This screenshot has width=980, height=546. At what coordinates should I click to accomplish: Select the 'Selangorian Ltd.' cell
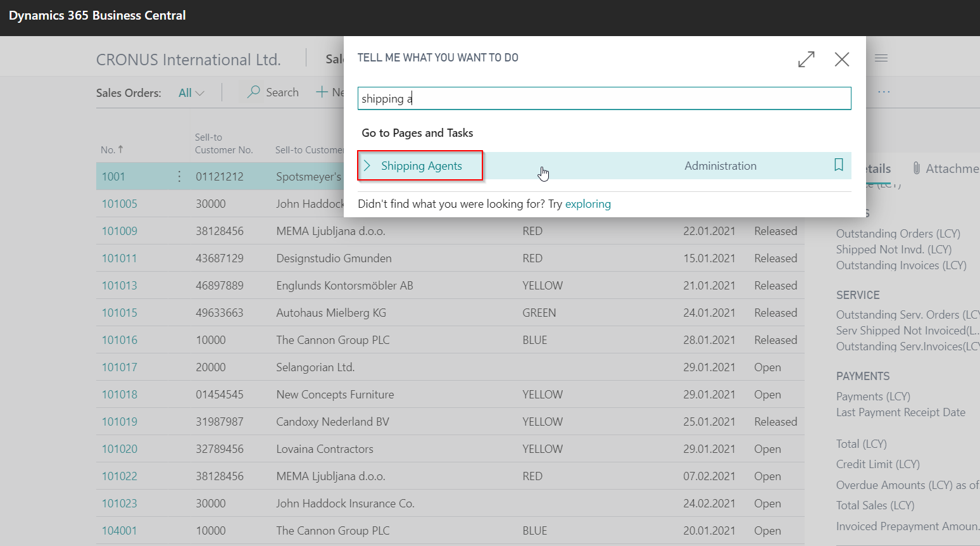(x=315, y=367)
